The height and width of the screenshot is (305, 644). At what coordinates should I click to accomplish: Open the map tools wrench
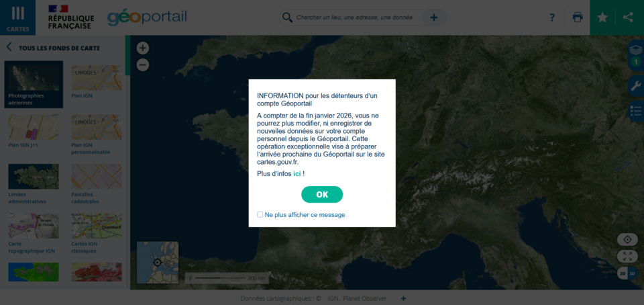coord(635,85)
